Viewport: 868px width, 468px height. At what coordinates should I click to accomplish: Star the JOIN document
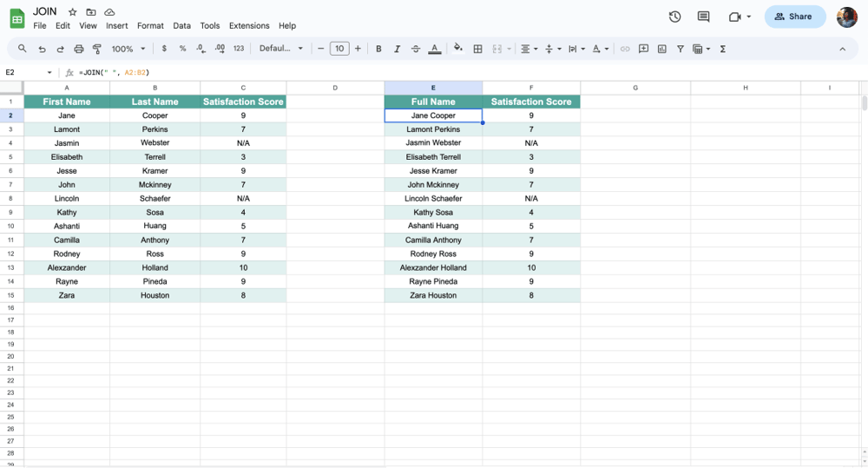[x=73, y=12]
